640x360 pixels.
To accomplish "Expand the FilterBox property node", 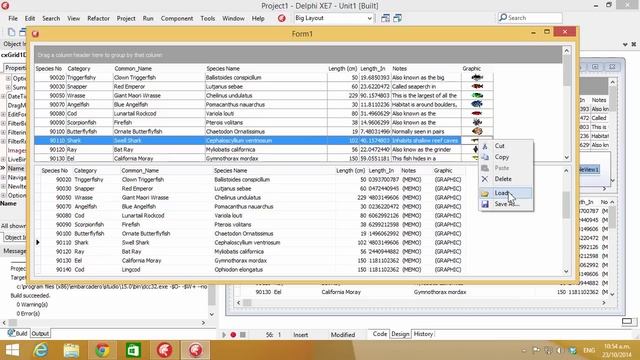I will coord(3,124).
